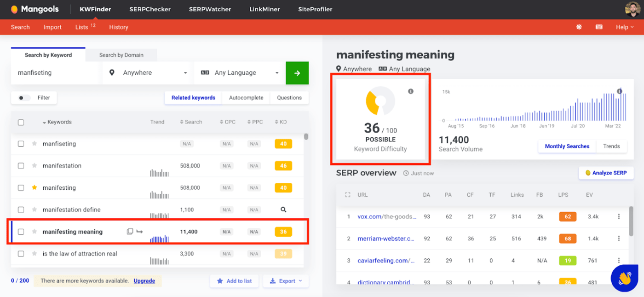
Task: Click arrow icon next to manifesting meaning
Action: coord(140,232)
